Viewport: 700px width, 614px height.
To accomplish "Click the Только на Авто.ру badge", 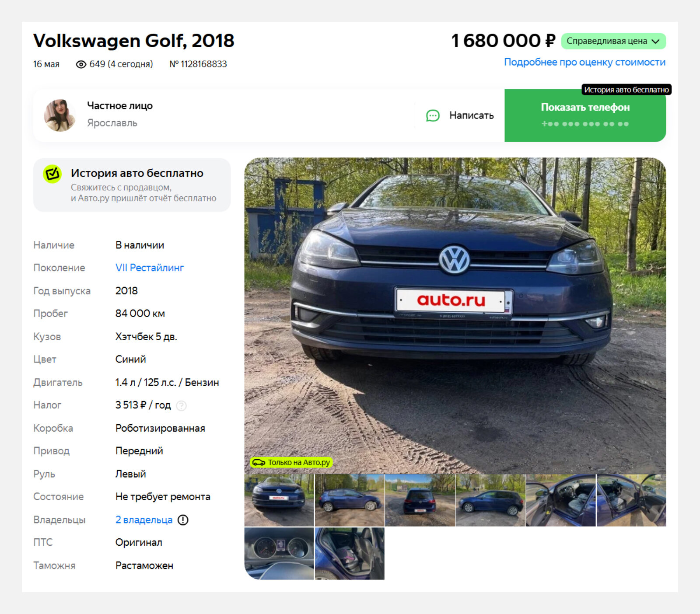I will click(x=291, y=462).
